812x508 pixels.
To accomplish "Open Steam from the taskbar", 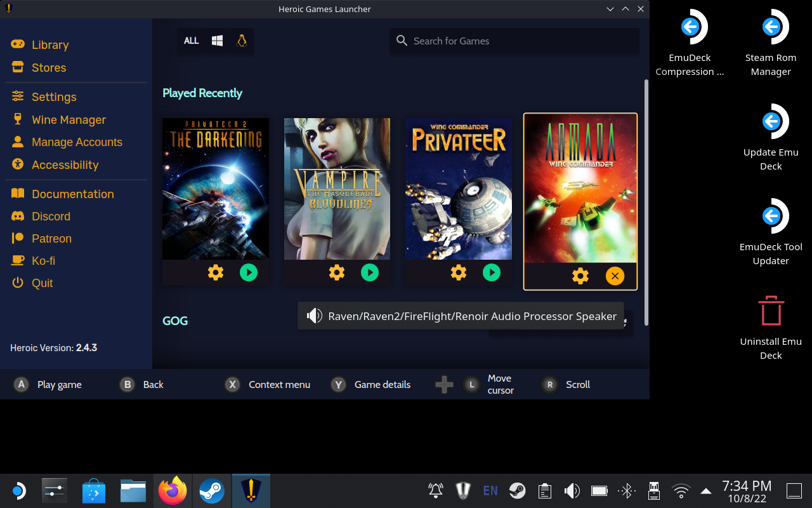I will [212, 491].
